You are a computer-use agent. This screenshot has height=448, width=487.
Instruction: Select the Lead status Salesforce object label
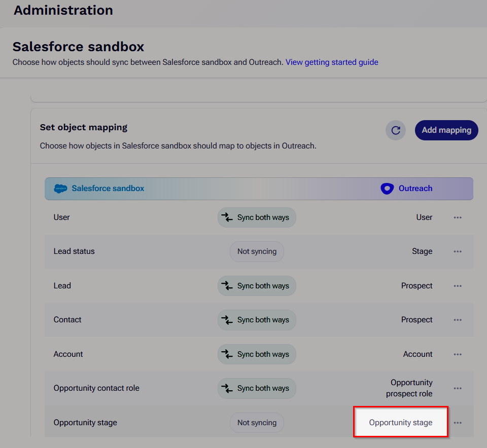click(x=74, y=251)
